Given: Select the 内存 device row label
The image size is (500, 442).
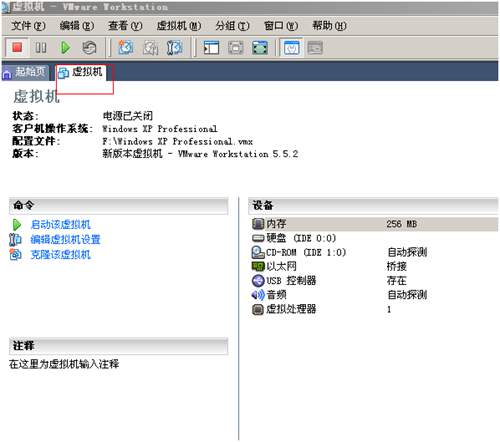Looking at the screenshot, I should point(276,224).
